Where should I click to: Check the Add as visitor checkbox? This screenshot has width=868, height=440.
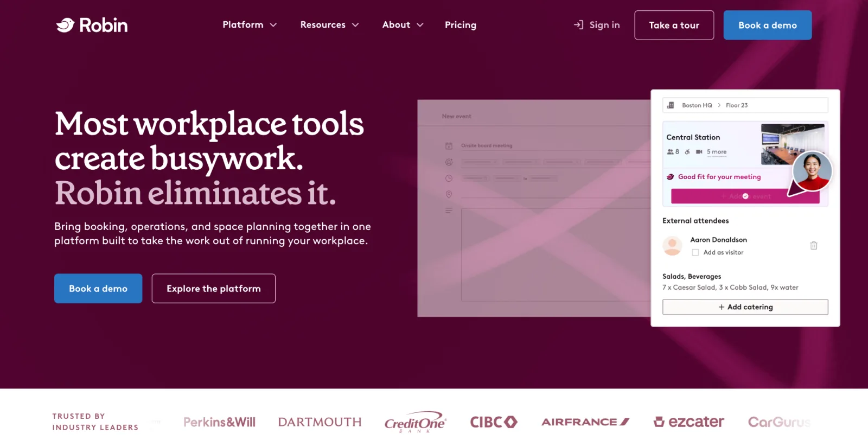695,252
